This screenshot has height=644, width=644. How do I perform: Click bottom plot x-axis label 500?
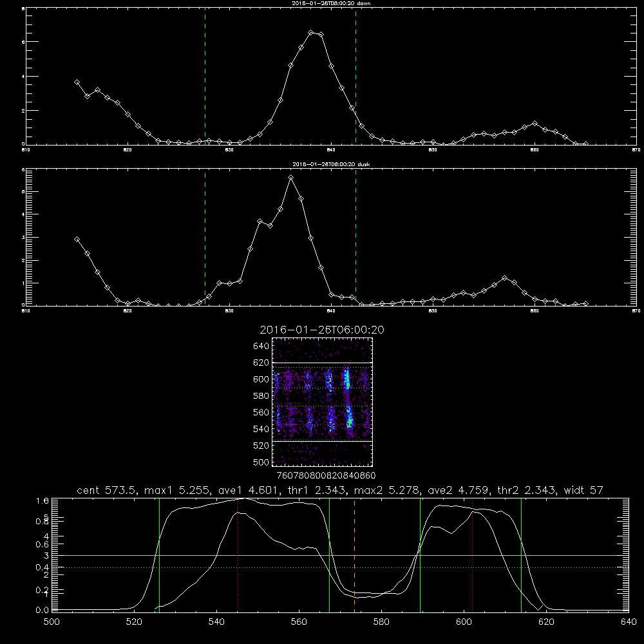point(52,622)
